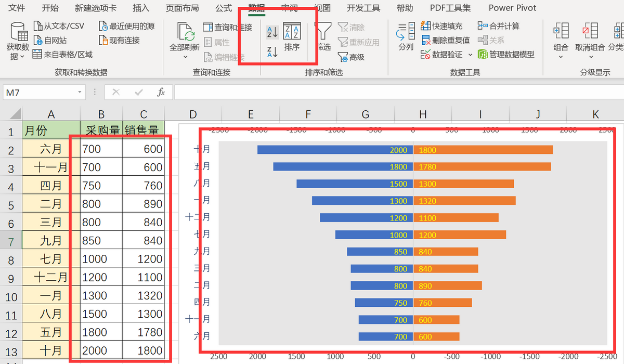624x364 pixels.
Task: Expand the Get Data (获取数据) dropdown arrow
Action: [x=22, y=57]
